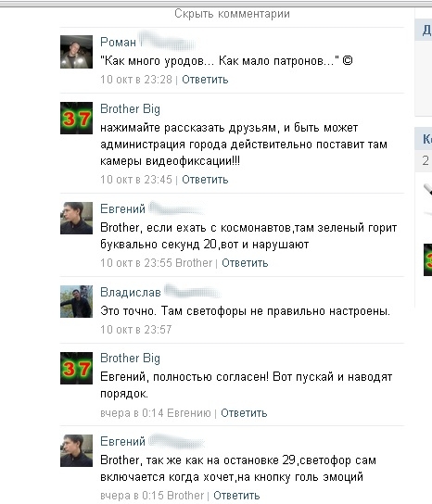This screenshot has height=504, width=432.
Task: Open the 10 окт в 23:57 timestamp
Action: point(136,330)
